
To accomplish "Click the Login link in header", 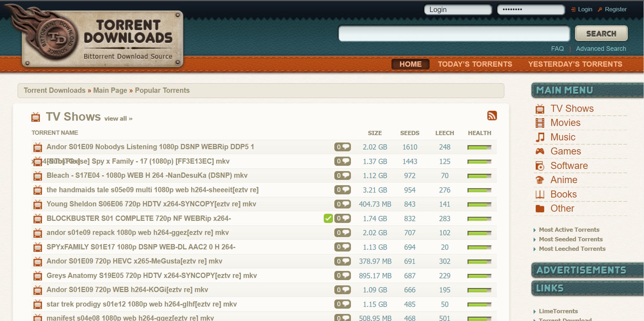I will coord(585,10).
